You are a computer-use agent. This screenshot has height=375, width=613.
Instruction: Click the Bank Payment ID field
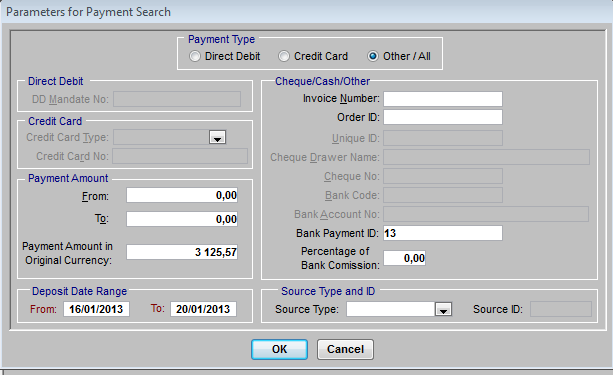pos(443,233)
